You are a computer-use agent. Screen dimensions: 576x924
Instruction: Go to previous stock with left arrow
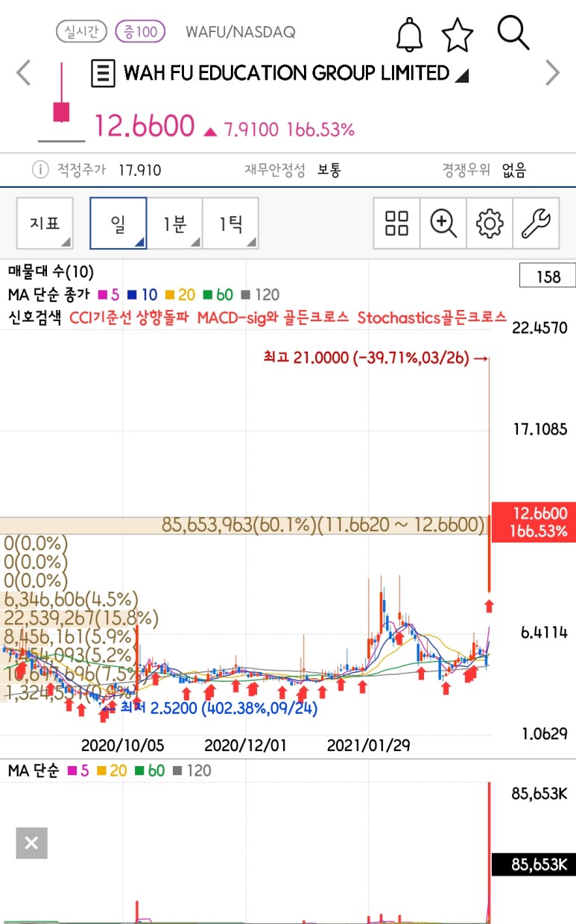pyautogui.click(x=24, y=73)
